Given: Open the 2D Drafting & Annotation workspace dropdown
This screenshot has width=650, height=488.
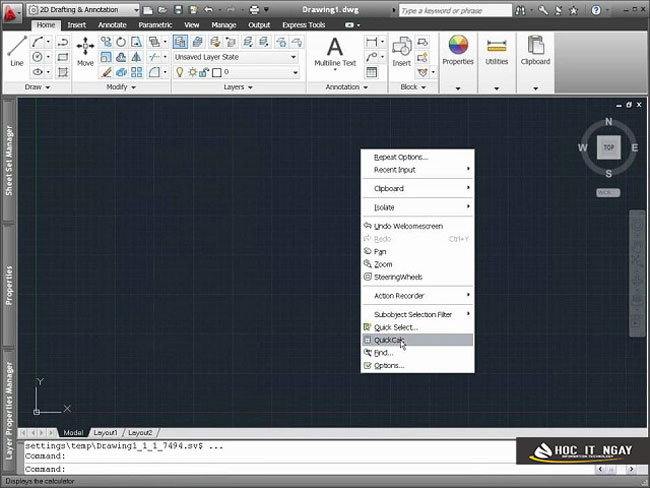Looking at the screenshot, I should pos(83,10).
